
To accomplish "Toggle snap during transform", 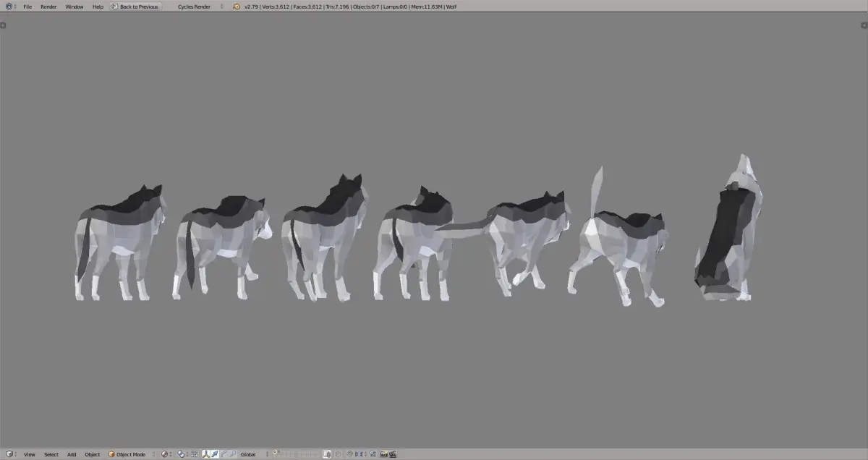I will tap(349, 454).
